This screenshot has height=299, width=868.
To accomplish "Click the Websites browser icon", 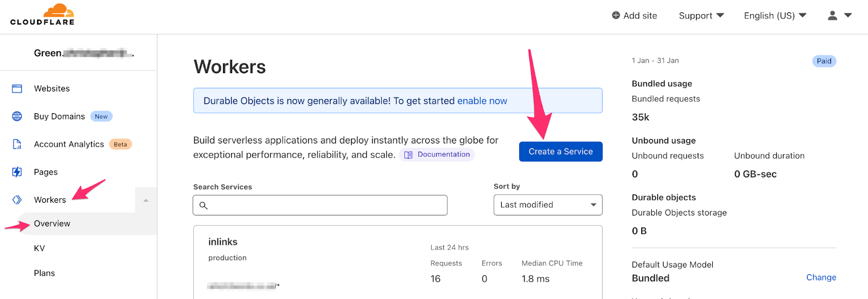I will pyautogui.click(x=17, y=89).
